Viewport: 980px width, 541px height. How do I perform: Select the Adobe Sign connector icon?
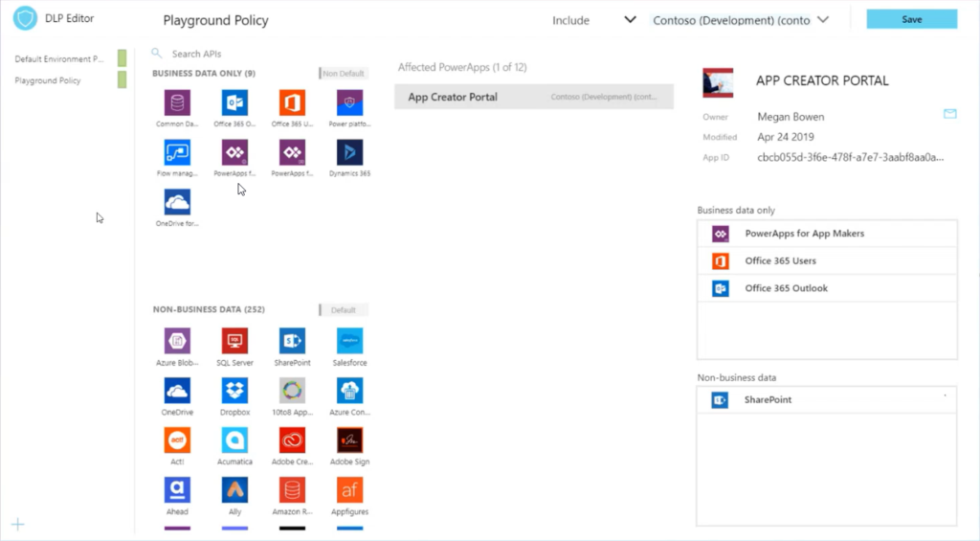[x=349, y=440]
